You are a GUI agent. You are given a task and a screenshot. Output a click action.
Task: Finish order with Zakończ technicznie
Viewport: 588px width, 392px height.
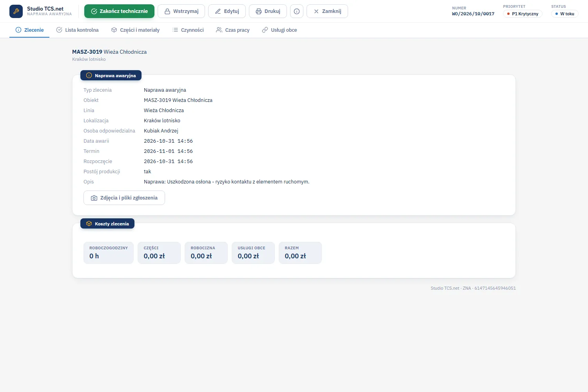coord(119,11)
